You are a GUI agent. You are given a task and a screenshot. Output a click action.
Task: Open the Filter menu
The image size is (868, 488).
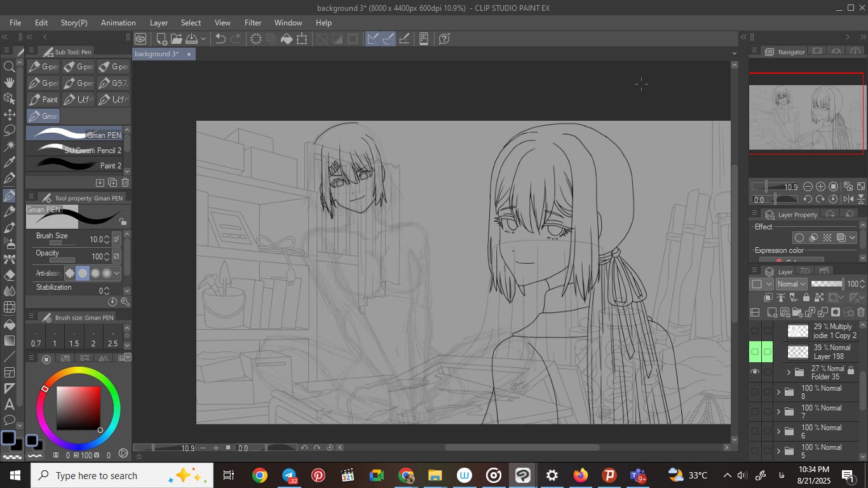[x=253, y=22]
